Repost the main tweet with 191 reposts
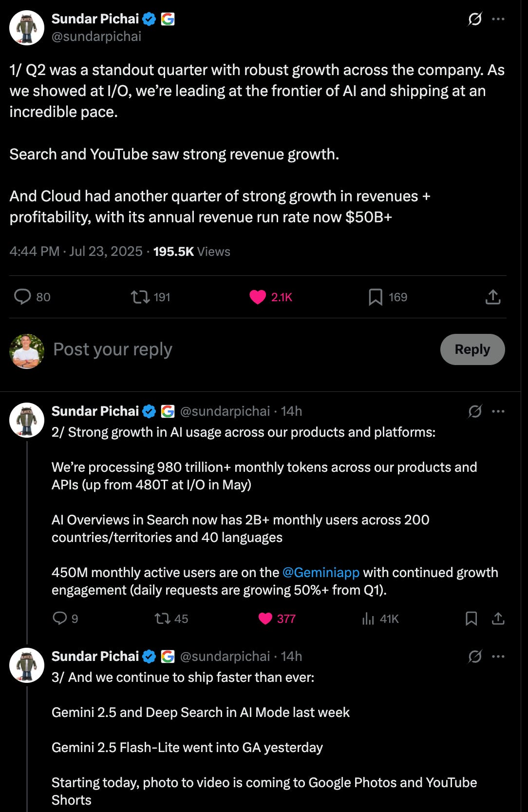528x812 pixels. (141, 297)
